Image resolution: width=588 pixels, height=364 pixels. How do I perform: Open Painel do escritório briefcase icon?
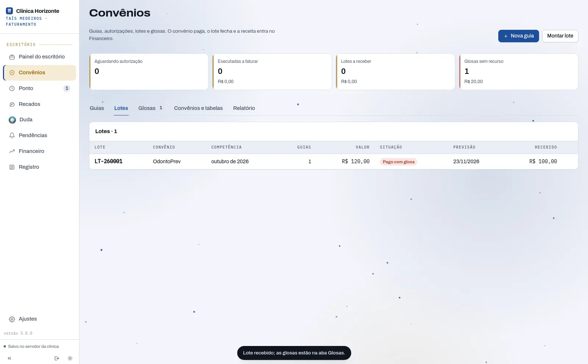[12, 57]
